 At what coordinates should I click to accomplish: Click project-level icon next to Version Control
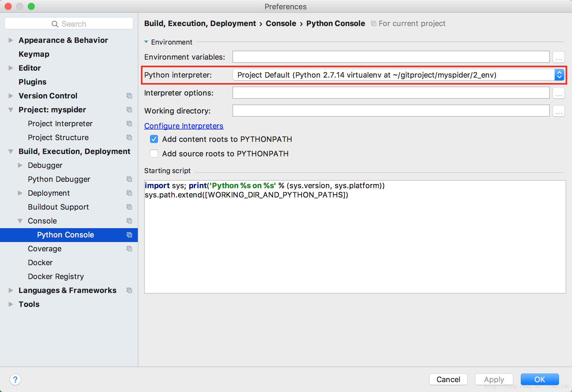[x=129, y=96]
